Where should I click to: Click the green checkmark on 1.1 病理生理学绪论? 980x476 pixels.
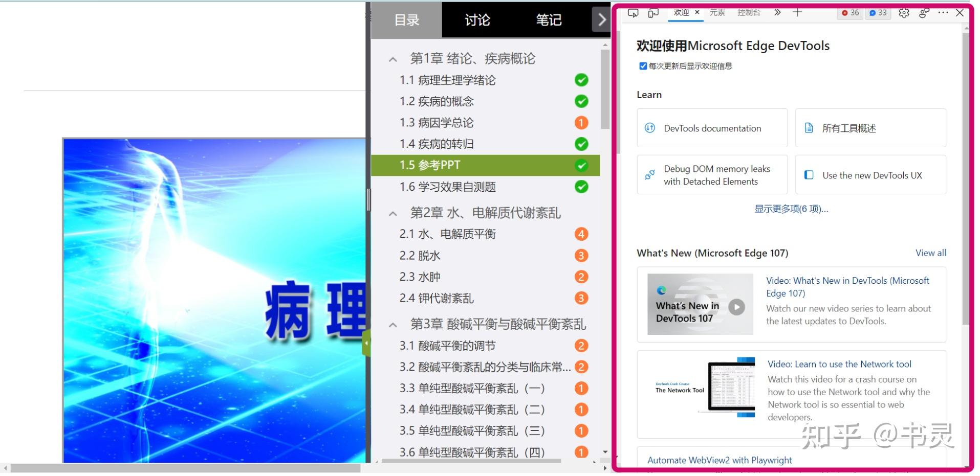click(581, 80)
